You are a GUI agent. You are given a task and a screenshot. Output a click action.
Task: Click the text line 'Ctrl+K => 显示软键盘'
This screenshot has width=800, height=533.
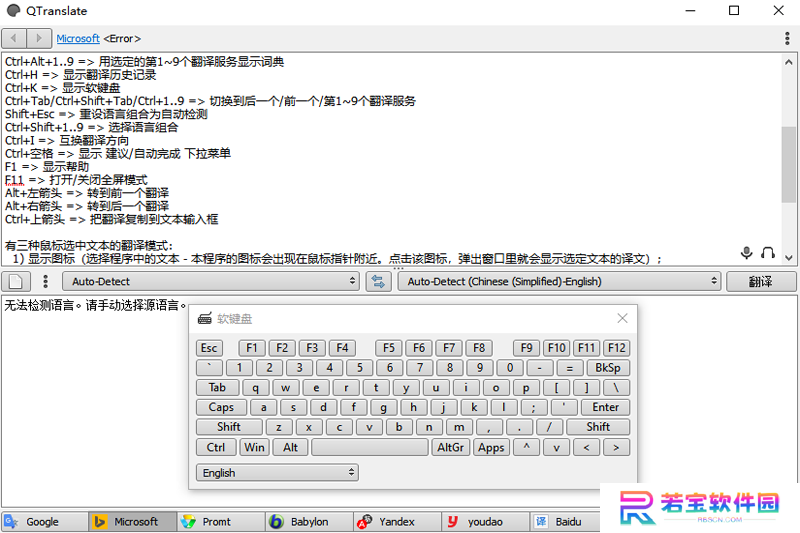coord(62,88)
